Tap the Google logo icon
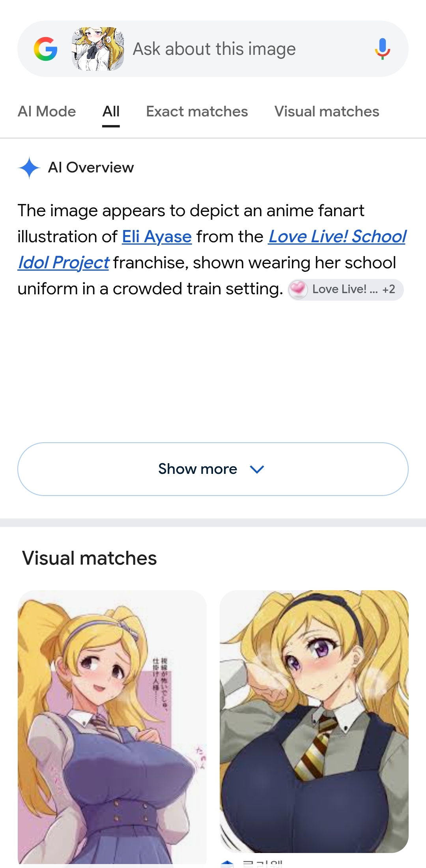This screenshot has height=868, width=426. tap(46, 49)
